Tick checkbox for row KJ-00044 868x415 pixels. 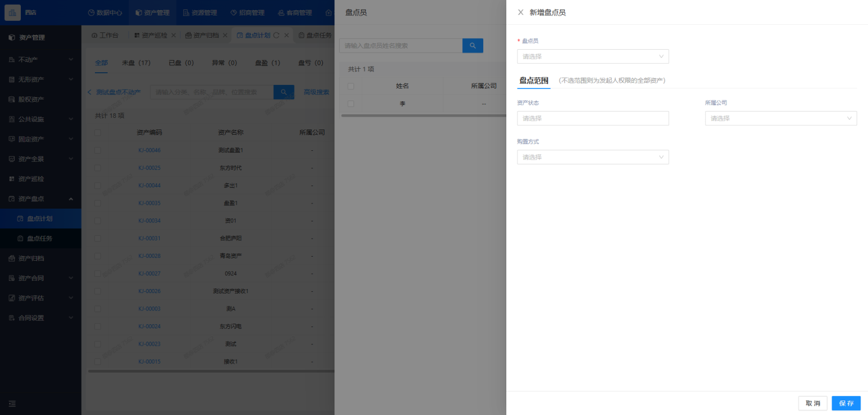click(x=98, y=186)
